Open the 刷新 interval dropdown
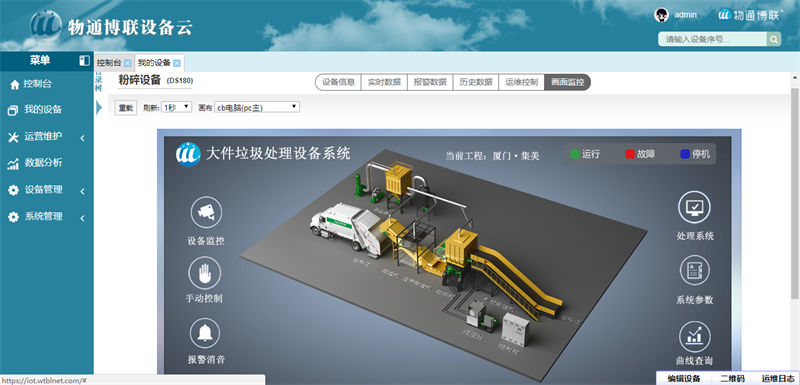Viewport: 800px width, 385px height. (177, 107)
